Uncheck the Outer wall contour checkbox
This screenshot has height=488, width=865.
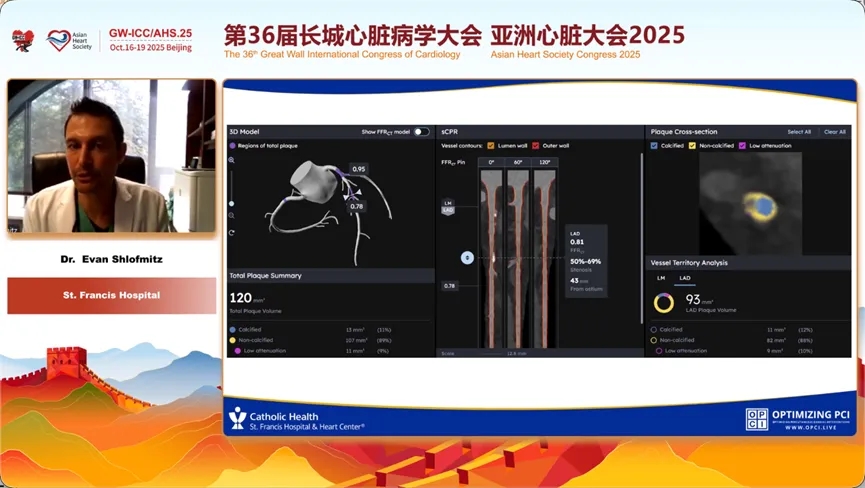(x=536, y=146)
